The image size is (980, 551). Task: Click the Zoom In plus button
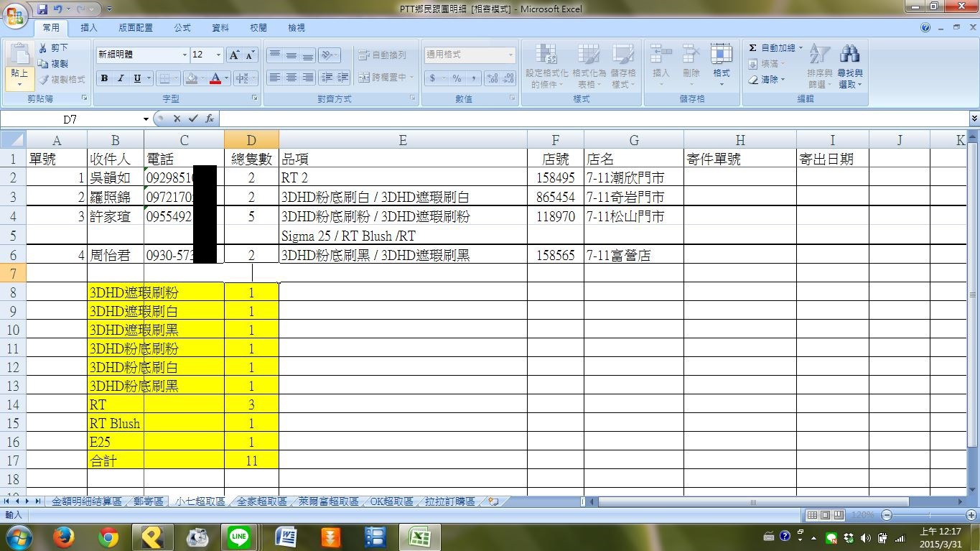pos(971,515)
